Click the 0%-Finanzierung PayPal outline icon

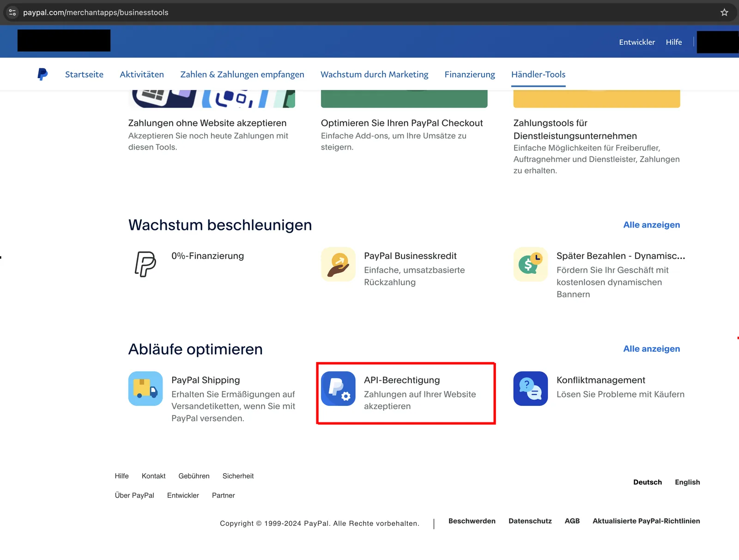click(x=145, y=264)
